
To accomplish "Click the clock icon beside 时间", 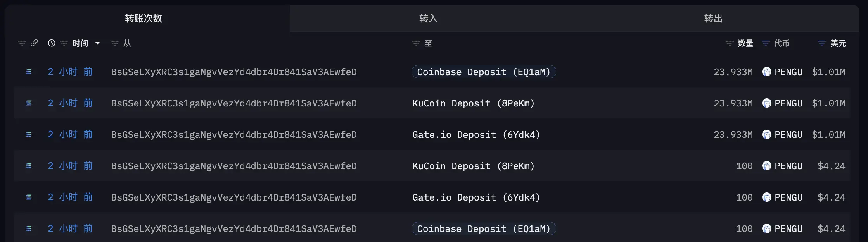I will [52, 43].
